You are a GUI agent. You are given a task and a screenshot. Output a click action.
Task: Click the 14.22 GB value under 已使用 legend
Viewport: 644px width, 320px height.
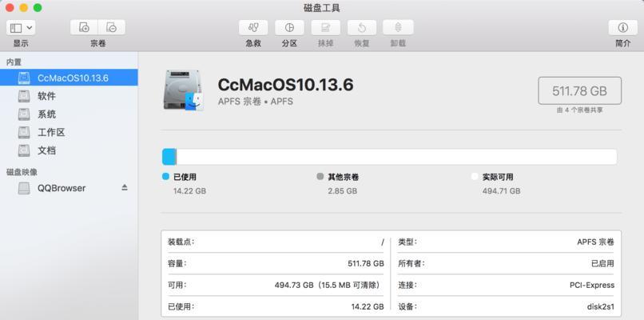tap(189, 191)
